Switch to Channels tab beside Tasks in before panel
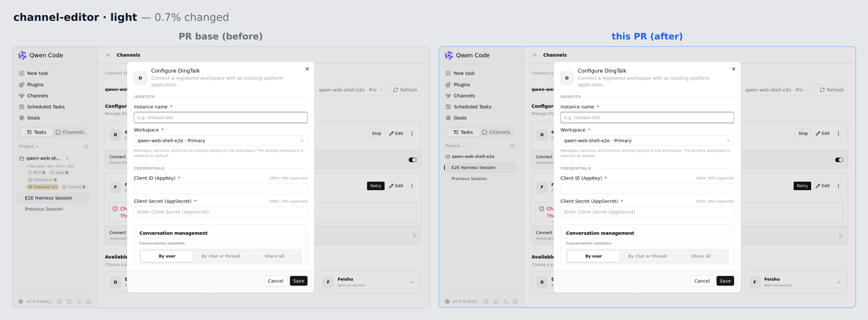 [x=69, y=132]
